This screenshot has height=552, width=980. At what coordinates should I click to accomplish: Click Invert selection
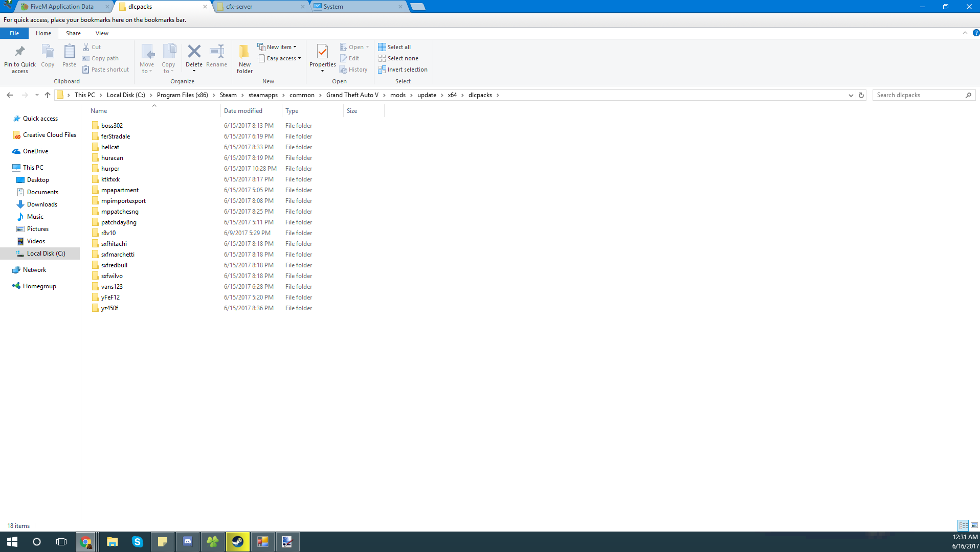tap(403, 70)
